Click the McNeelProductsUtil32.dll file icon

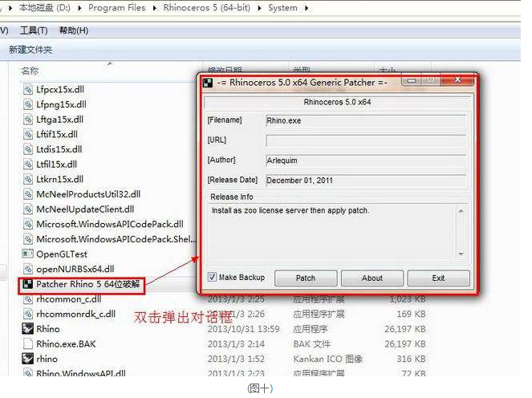pos(28,194)
